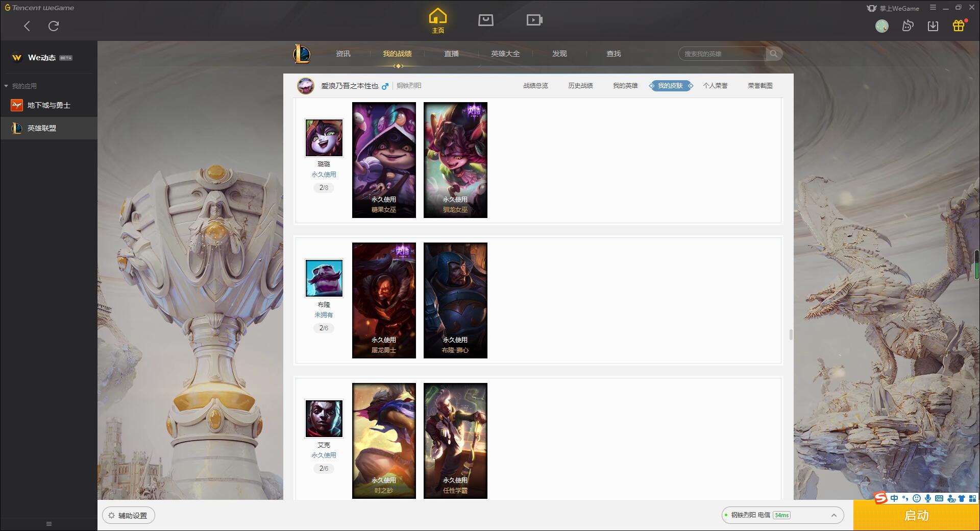Image resolution: width=980 pixels, height=531 pixels.
Task: Open the 我的战绩 tab
Action: 397,54
